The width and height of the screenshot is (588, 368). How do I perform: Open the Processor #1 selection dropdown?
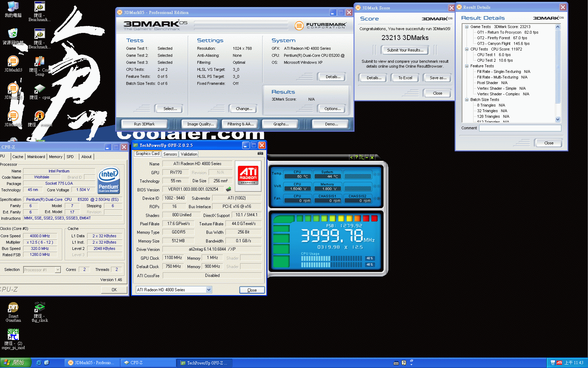58,270
